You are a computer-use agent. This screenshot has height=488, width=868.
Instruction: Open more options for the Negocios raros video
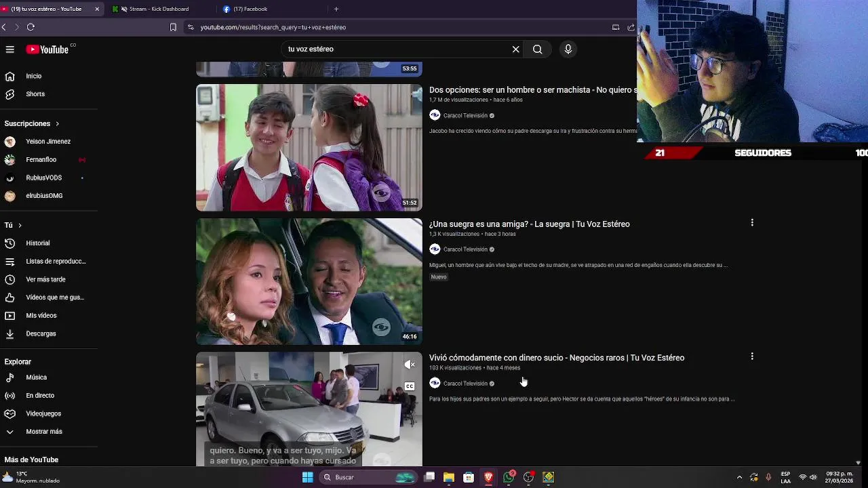click(x=752, y=356)
